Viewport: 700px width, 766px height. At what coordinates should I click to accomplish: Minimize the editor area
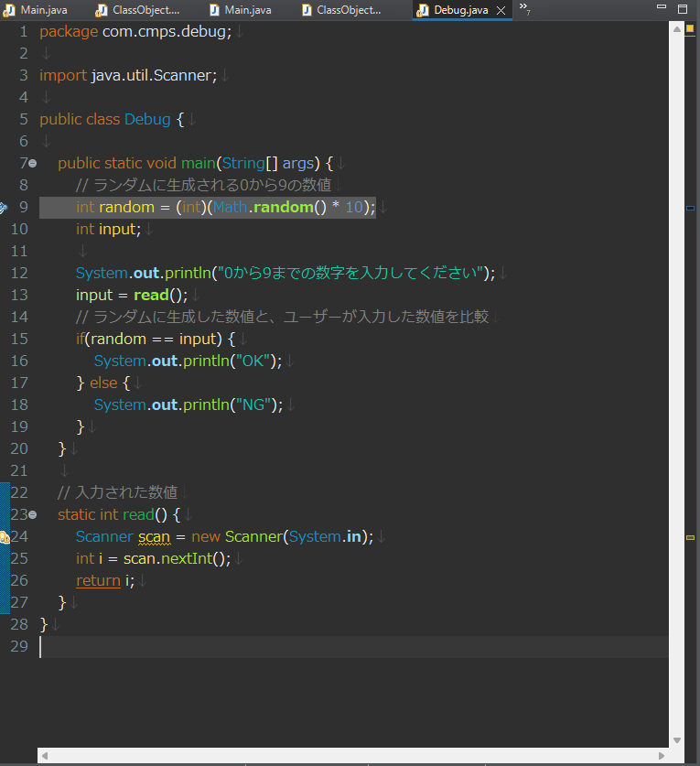(662, 9)
